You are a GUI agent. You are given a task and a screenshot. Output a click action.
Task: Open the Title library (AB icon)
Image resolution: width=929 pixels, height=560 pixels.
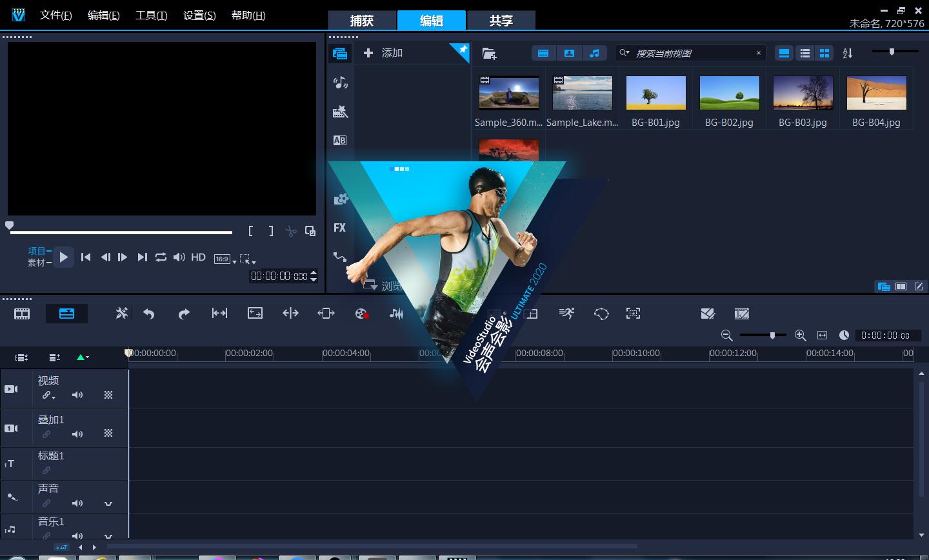point(340,140)
